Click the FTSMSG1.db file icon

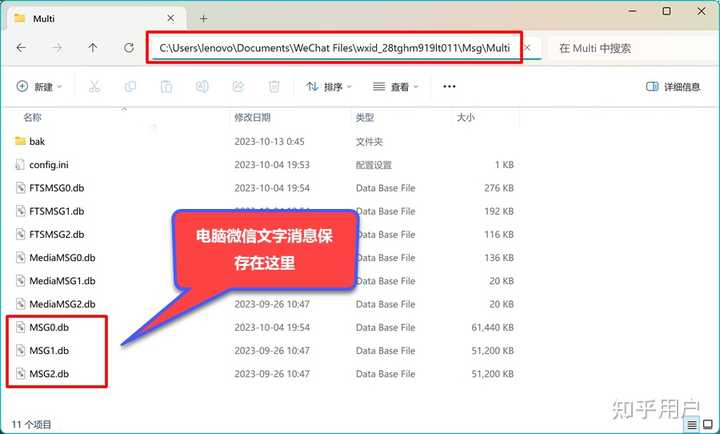(x=20, y=211)
